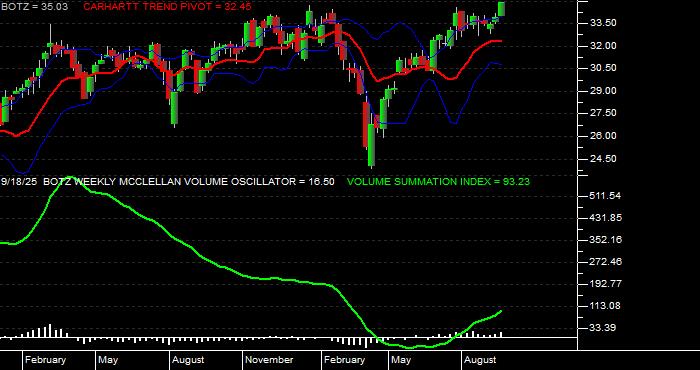The height and width of the screenshot is (370, 700).
Task: Click the second February label on the time axis
Action: 345,360
